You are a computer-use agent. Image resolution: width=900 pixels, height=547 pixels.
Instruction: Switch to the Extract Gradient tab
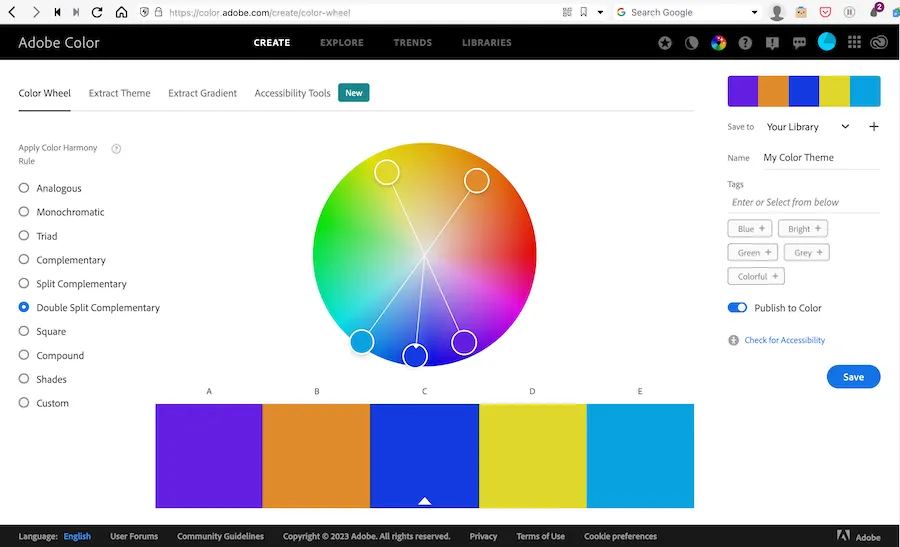[202, 93]
